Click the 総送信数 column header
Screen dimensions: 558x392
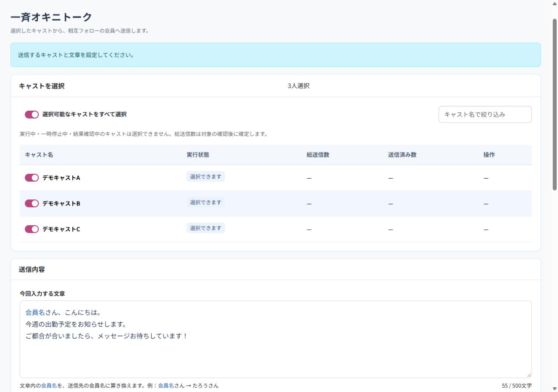318,155
